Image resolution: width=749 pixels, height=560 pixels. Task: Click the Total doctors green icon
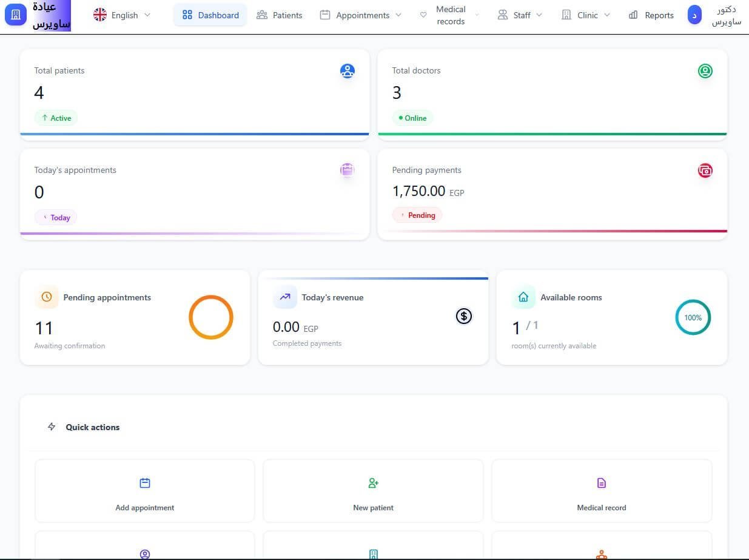pyautogui.click(x=705, y=71)
